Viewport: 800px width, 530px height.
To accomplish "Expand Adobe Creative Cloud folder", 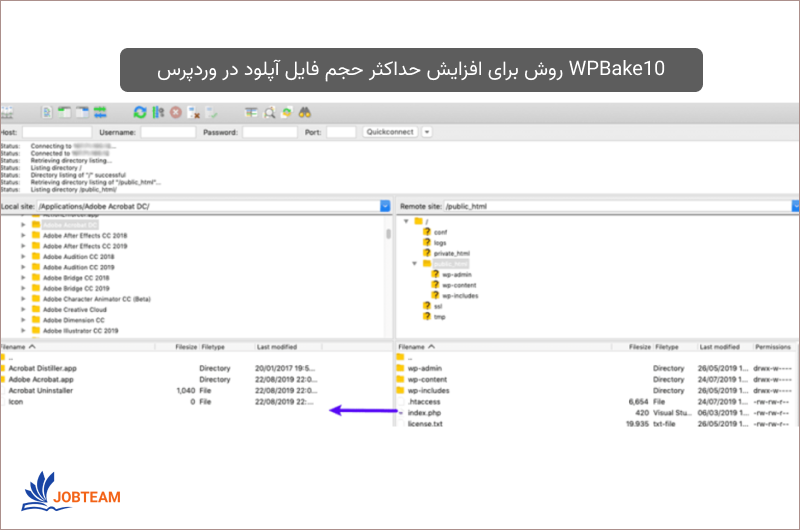I will 23,310.
